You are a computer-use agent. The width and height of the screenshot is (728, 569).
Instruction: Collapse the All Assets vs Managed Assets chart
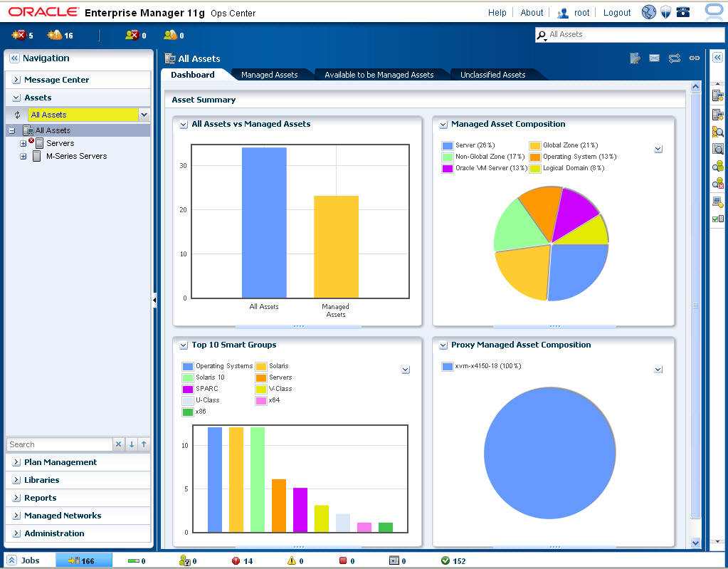[184, 125]
